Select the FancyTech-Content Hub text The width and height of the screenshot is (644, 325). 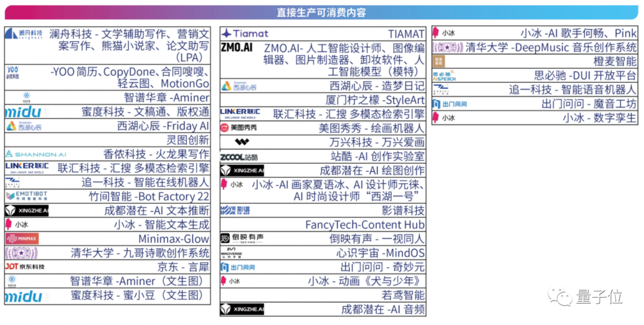[x=365, y=225]
